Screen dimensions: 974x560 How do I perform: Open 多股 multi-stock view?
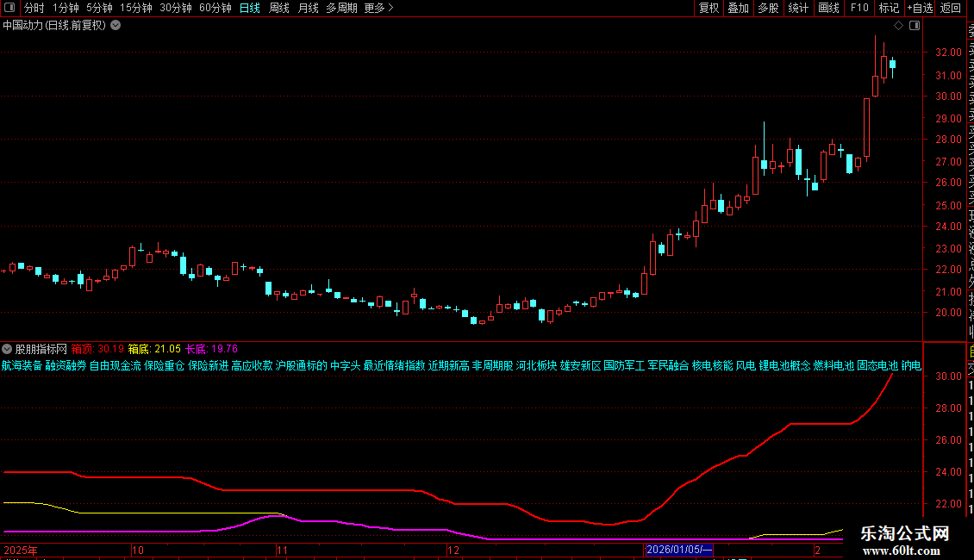[x=768, y=8]
